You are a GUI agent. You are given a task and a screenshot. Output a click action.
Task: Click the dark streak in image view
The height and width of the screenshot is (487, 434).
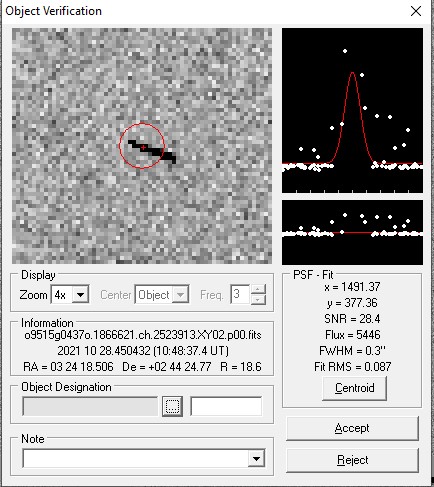[152, 151]
